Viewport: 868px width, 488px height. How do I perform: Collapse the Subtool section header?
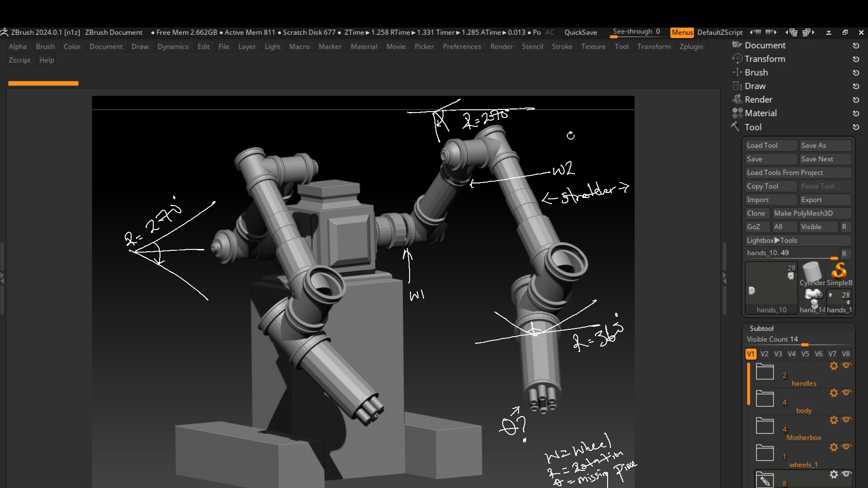pyautogui.click(x=761, y=328)
